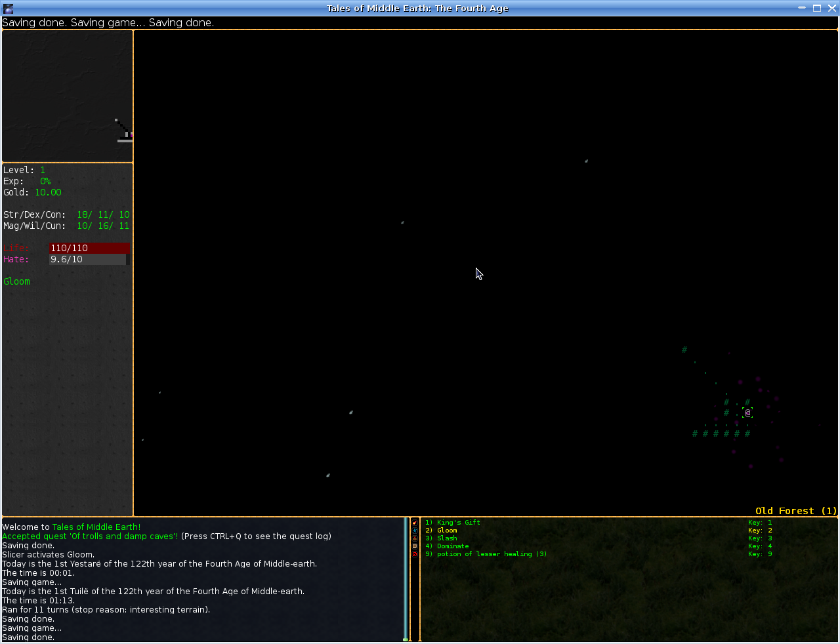Use potion of lesser healing hotbar entry
This screenshot has width=840, height=644.
[486, 554]
